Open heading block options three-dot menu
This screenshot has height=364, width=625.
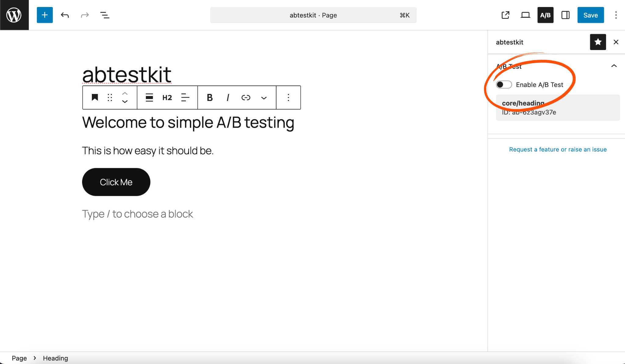pyautogui.click(x=288, y=98)
